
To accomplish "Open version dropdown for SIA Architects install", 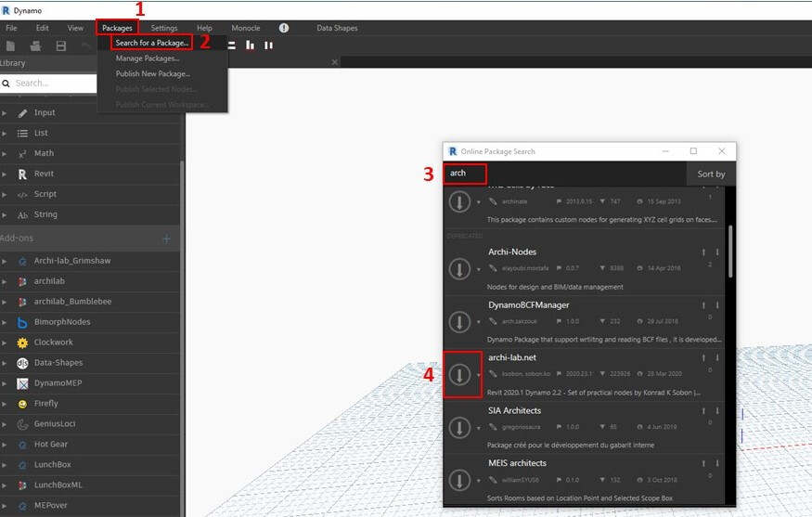I will pos(479,428).
